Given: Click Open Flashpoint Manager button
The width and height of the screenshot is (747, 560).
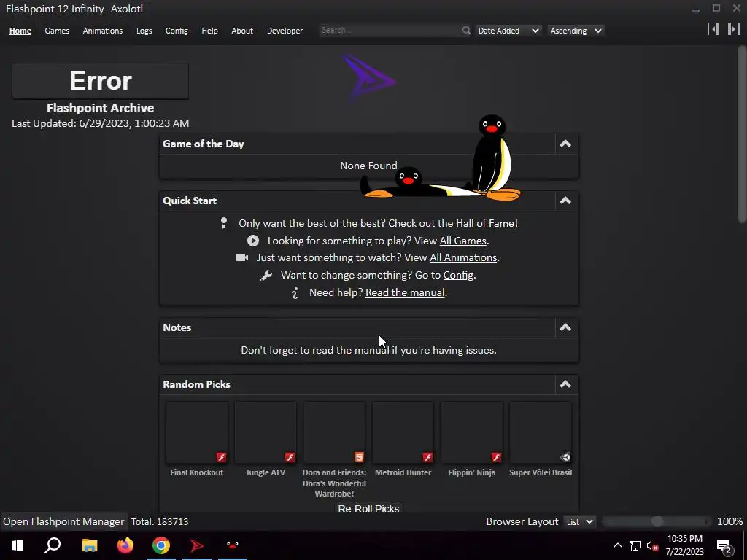Looking at the screenshot, I should [63, 522].
